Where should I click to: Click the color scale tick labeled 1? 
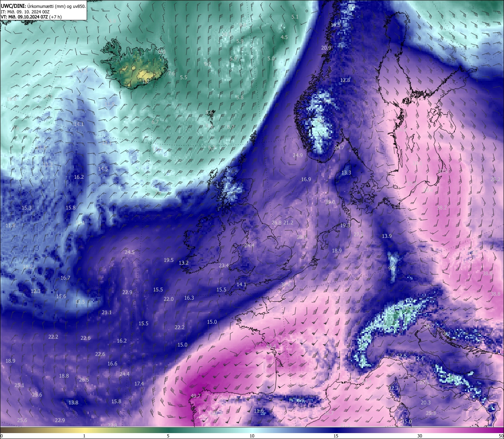pyautogui.click(x=84, y=436)
